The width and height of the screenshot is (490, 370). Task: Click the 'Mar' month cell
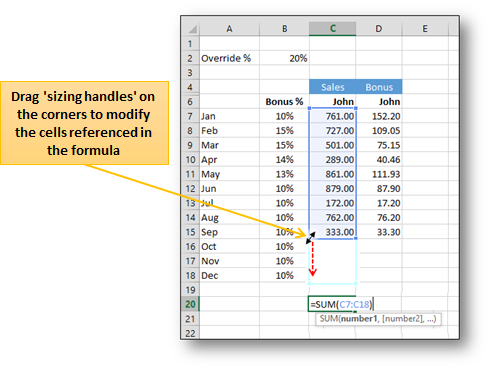click(229, 145)
